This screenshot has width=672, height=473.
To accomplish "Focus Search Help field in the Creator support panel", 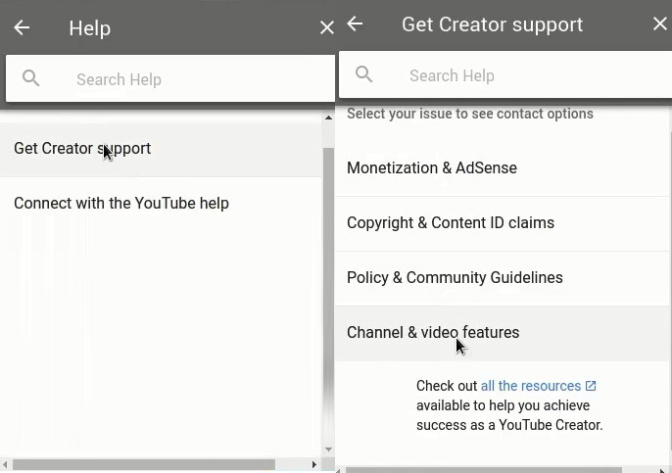I will (505, 75).
